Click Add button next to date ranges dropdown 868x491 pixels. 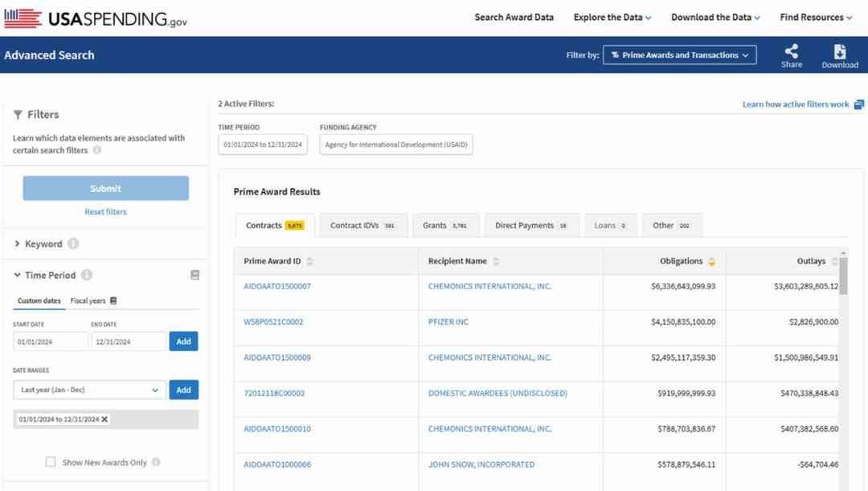184,390
